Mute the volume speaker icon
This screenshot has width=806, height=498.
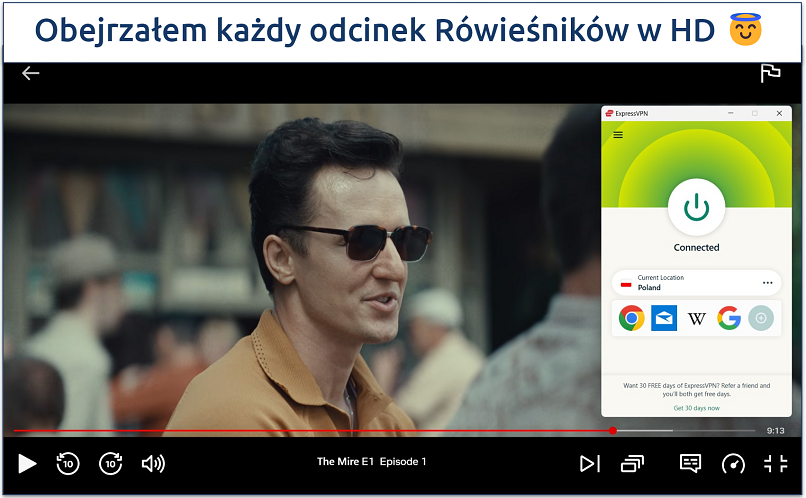click(x=153, y=463)
